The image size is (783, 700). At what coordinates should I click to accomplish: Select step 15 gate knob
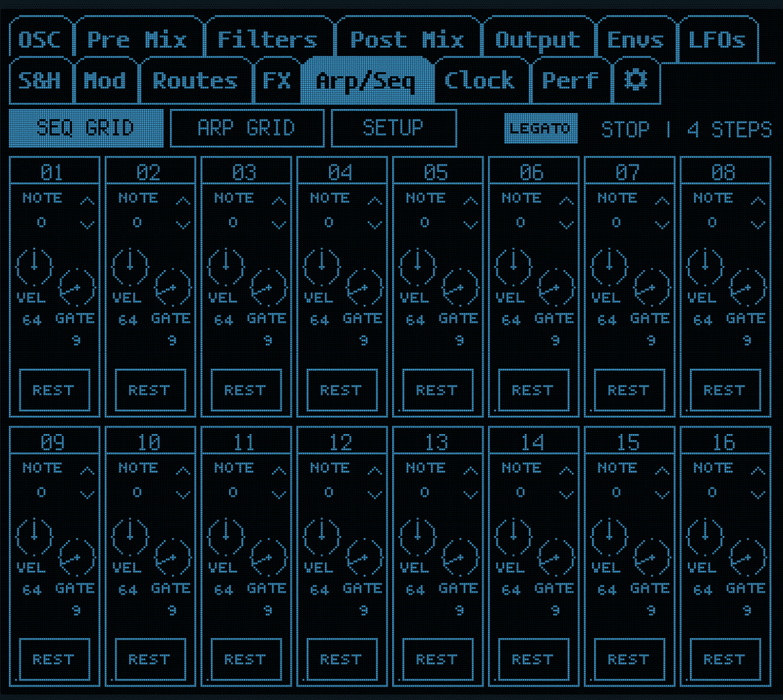(652, 558)
